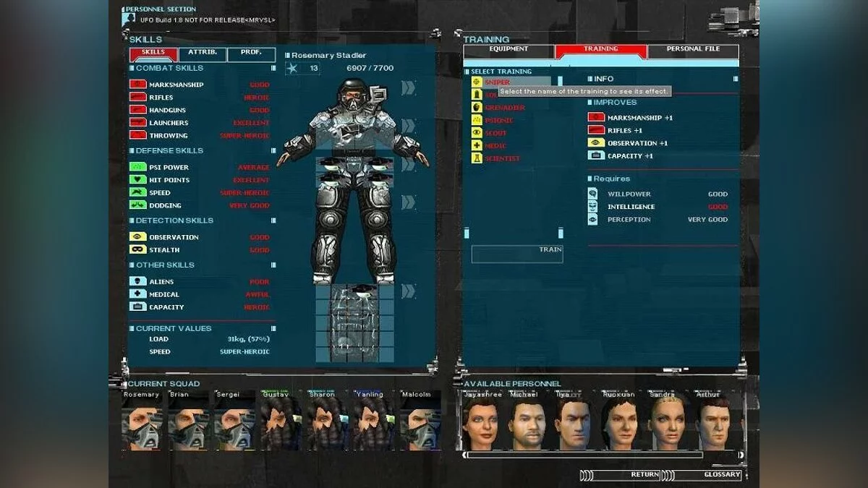The width and height of the screenshot is (868, 488).
Task: Select Sergei in the current squad
Action: click(x=235, y=420)
